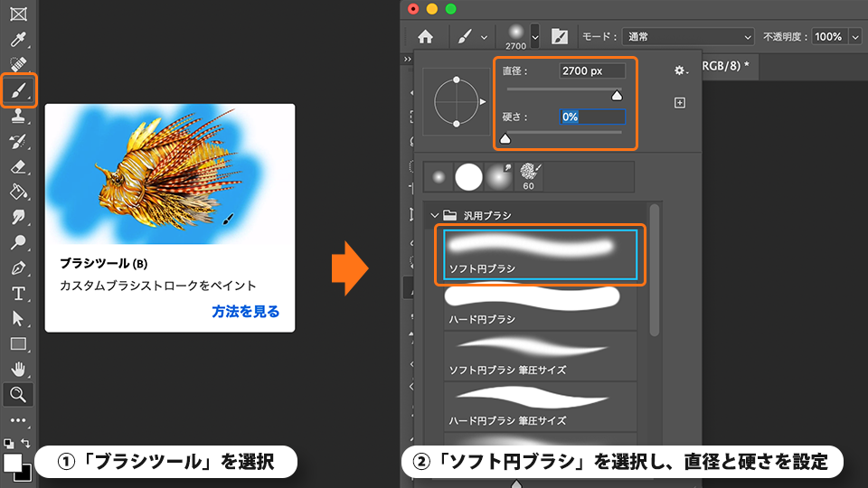Click the 方法を見る link
868x488 pixels.
tap(245, 312)
